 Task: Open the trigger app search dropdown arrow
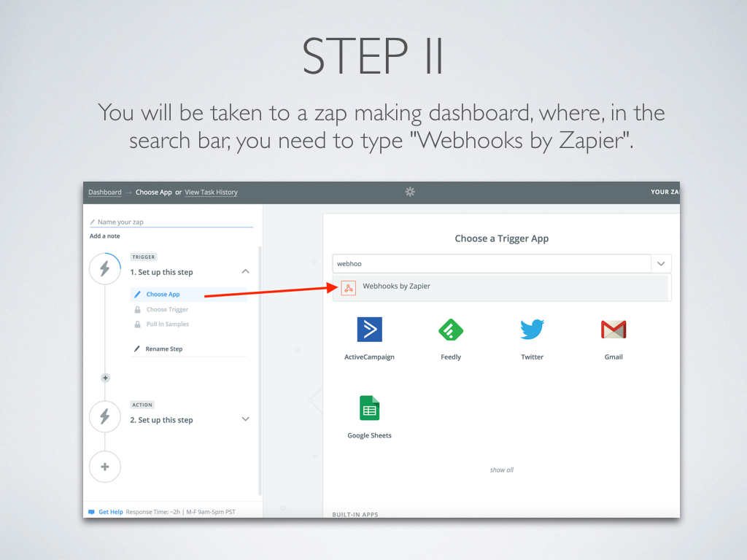tap(661, 264)
